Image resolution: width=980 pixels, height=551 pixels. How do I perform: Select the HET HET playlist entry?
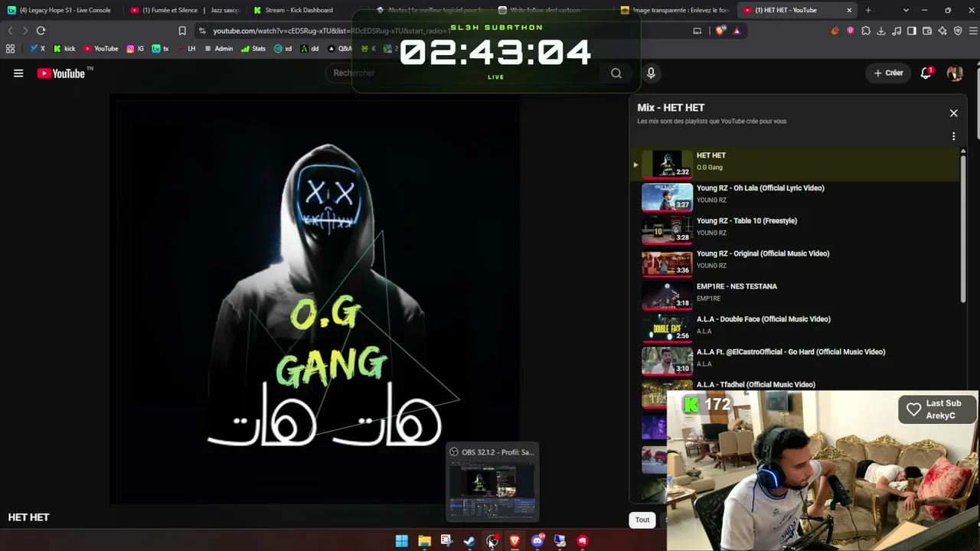[x=796, y=164]
